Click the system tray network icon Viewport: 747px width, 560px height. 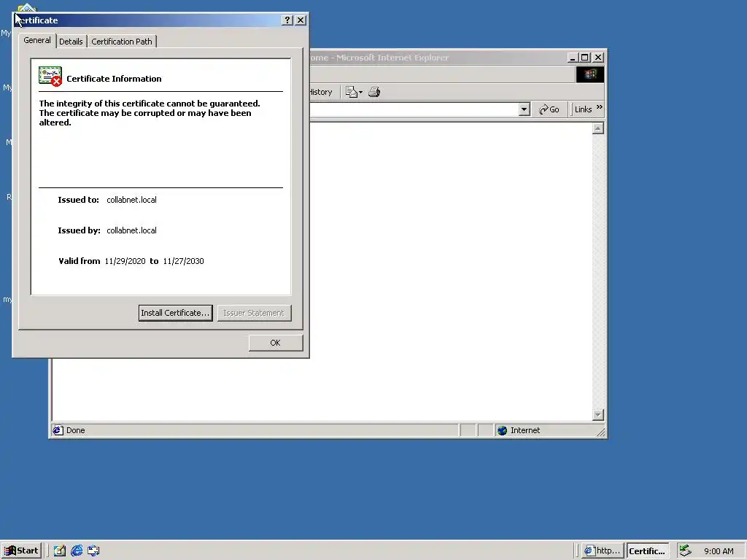(685, 551)
